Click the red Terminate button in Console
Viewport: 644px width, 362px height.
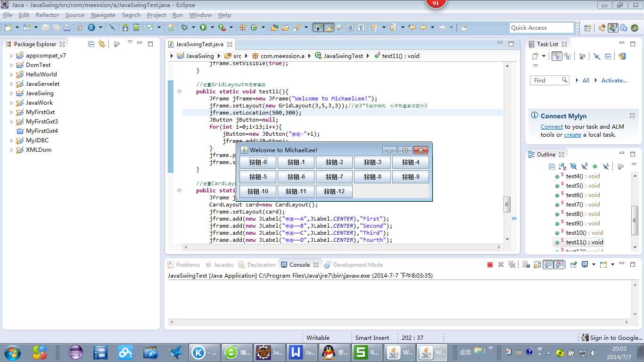[x=490, y=264]
